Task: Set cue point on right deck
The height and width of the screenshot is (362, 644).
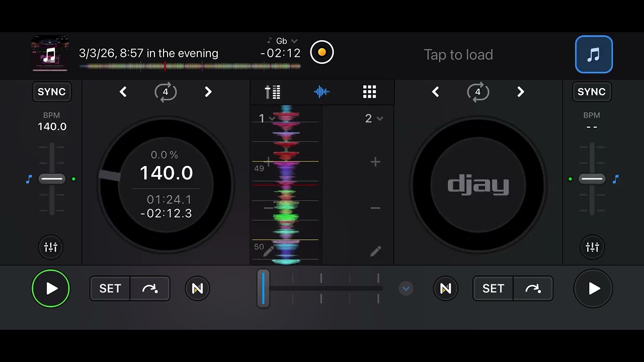Action: click(x=493, y=289)
